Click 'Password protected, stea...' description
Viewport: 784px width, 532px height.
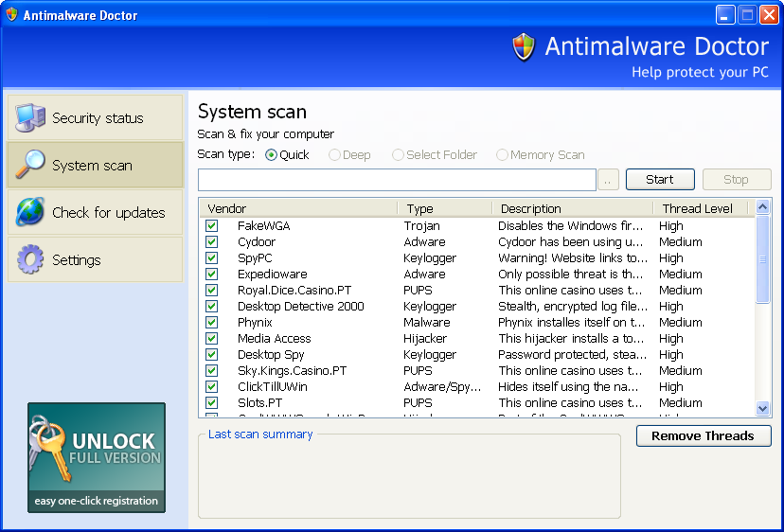coord(573,354)
